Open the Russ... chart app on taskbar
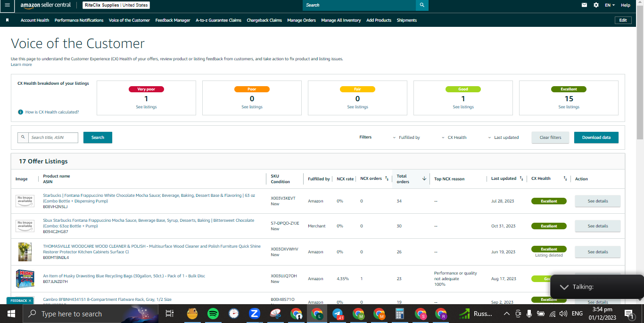 tap(476, 314)
